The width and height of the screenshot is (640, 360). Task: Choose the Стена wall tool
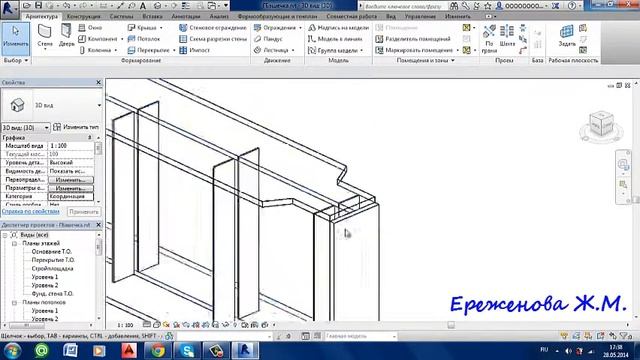(45, 36)
